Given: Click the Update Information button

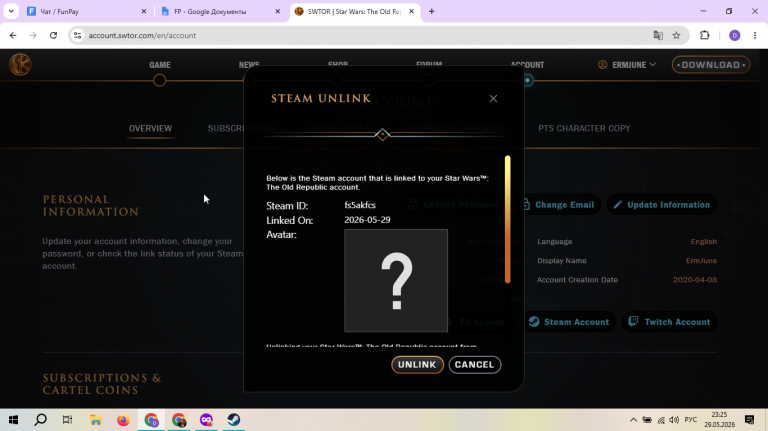Looking at the screenshot, I should 662,205.
